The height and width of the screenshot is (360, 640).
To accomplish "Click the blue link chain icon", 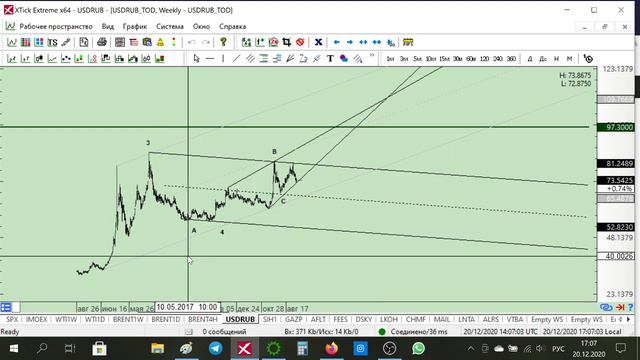I will (606, 307).
